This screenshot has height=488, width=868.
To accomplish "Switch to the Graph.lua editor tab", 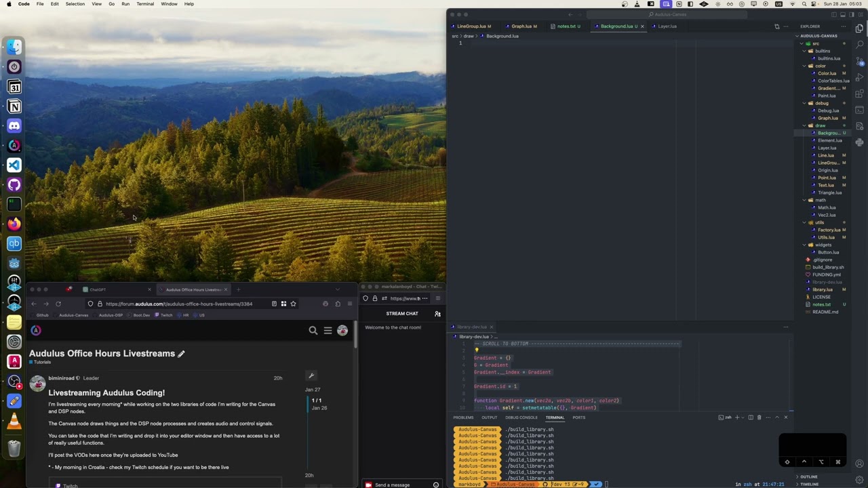I will pyautogui.click(x=521, y=26).
